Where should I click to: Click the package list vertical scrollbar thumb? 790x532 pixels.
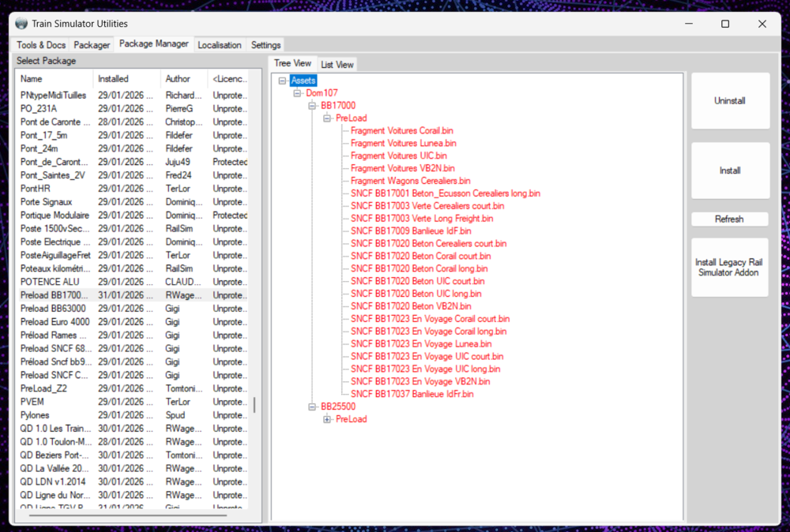pos(254,405)
